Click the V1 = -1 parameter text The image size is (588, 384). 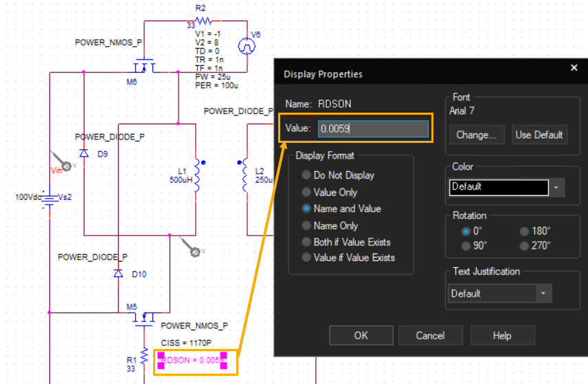pyautogui.click(x=207, y=34)
